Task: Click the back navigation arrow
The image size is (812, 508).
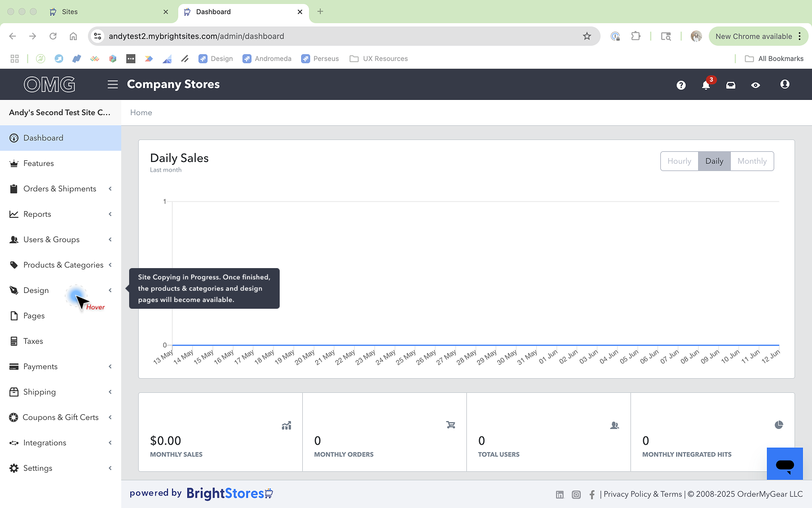Action: click(x=12, y=36)
